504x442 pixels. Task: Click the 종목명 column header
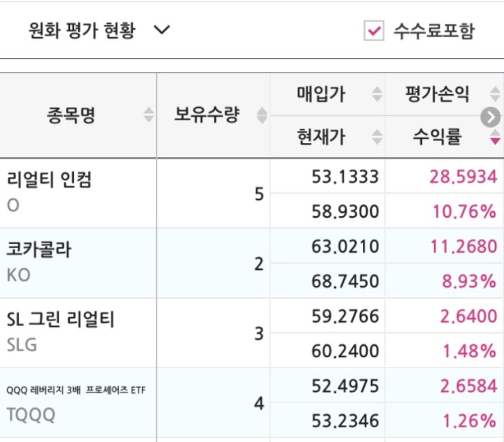click(x=71, y=116)
